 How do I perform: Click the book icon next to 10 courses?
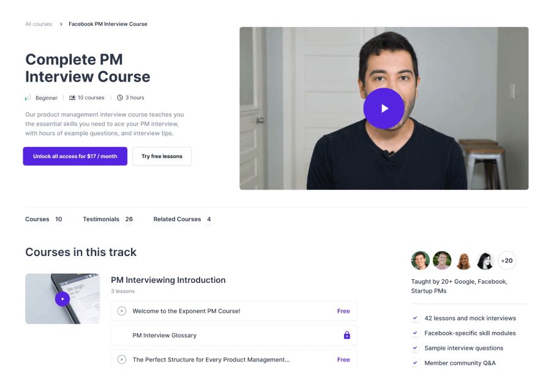point(72,98)
